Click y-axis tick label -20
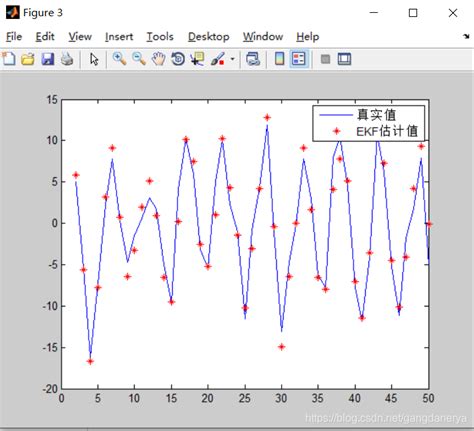The width and height of the screenshot is (474, 431). point(50,389)
